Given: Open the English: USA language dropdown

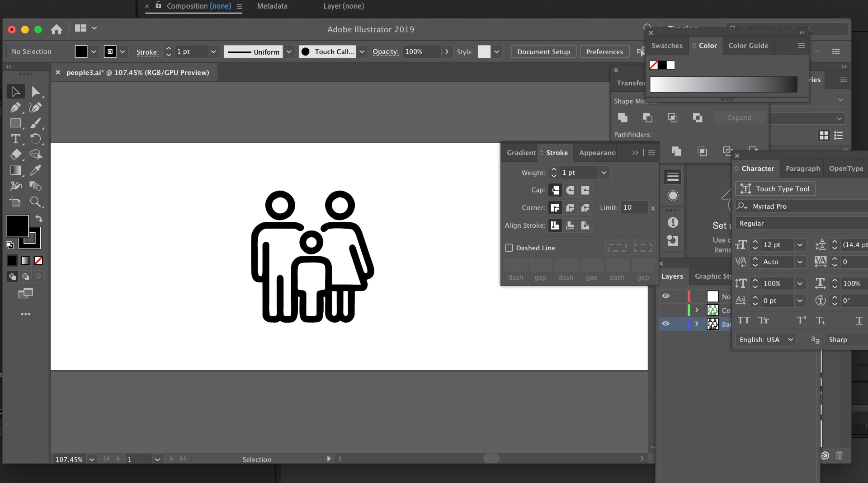Looking at the screenshot, I should (766, 340).
